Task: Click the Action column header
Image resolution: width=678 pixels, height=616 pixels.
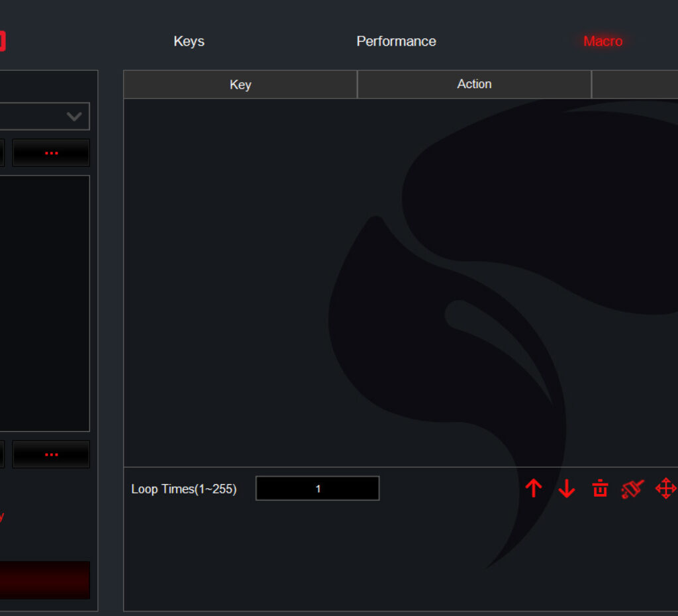Action: click(474, 84)
